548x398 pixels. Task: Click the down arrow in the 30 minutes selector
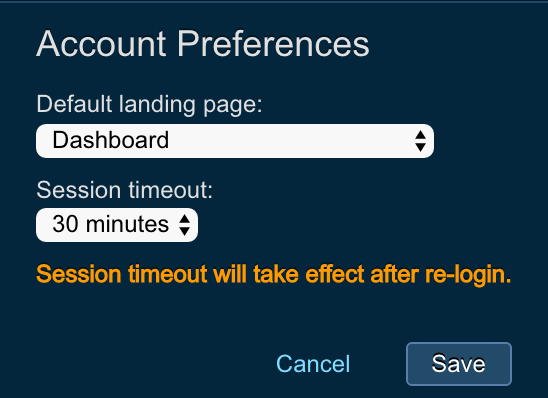pyautogui.click(x=185, y=231)
